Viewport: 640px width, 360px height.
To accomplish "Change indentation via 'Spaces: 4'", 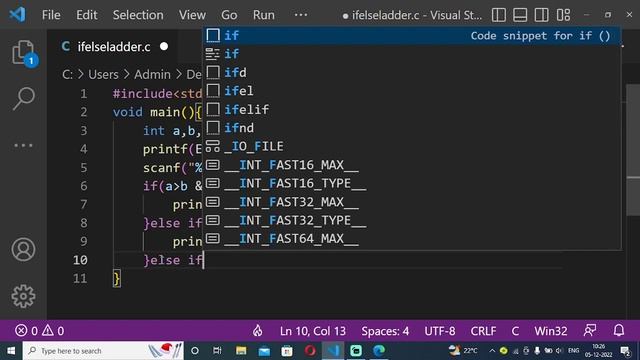I will [385, 331].
